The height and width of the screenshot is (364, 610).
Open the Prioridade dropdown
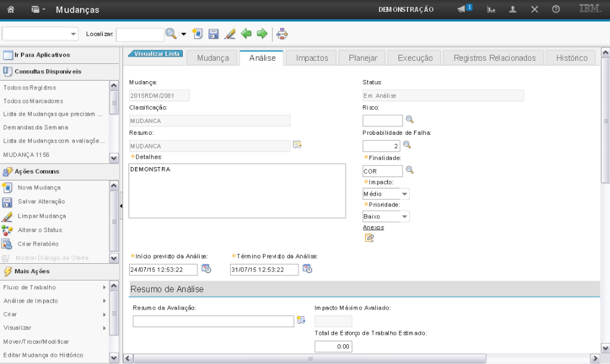(404, 217)
